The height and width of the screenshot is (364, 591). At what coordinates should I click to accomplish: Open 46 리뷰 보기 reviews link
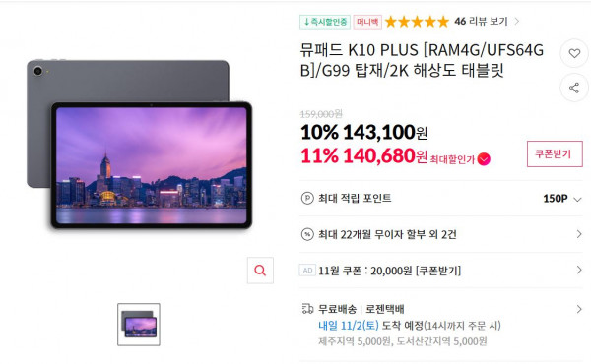pos(487,21)
